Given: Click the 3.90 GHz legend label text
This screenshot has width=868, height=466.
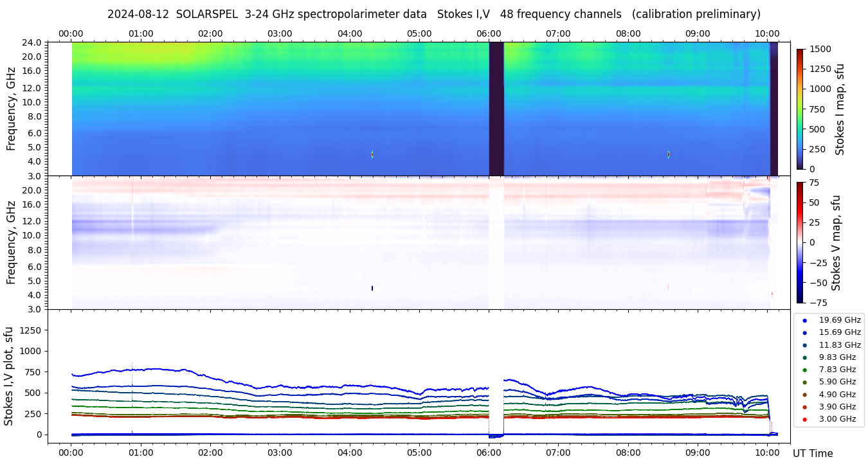Looking at the screenshot, I should 837,407.
